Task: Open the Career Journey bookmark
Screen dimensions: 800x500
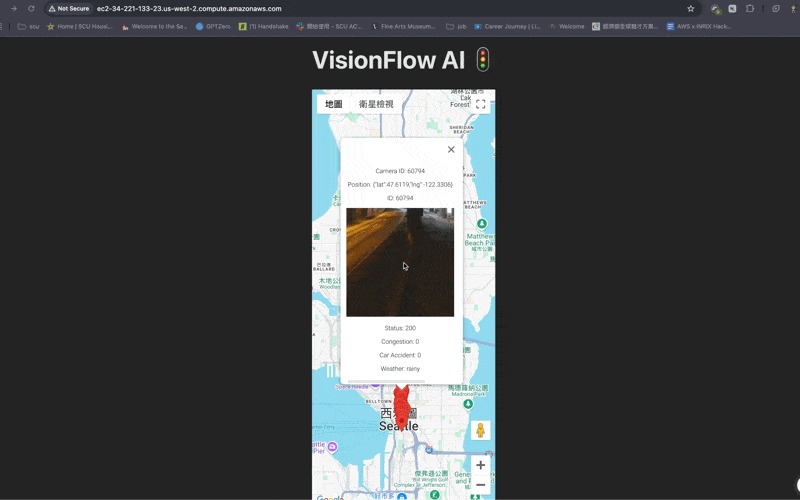Action: (507, 27)
